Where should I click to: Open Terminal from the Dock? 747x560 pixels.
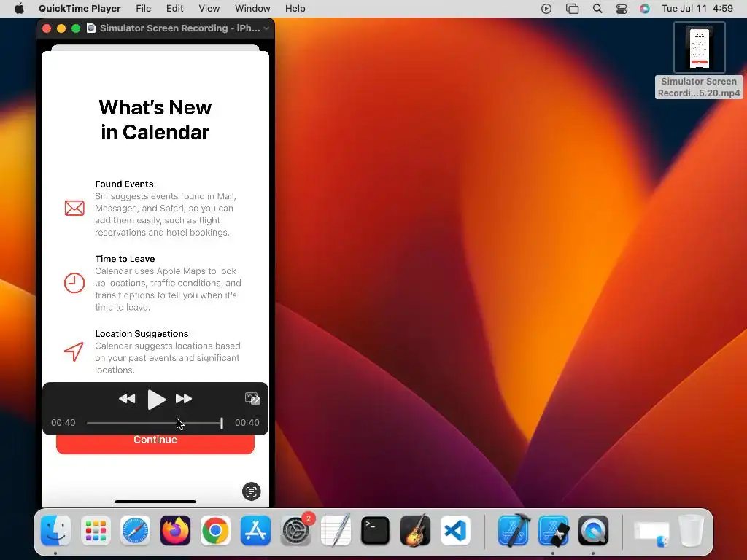(376, 531)
